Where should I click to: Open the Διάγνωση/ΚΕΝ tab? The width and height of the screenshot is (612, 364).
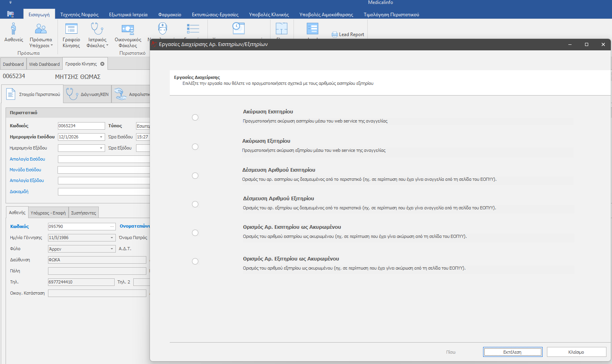[x=87, y=94]
